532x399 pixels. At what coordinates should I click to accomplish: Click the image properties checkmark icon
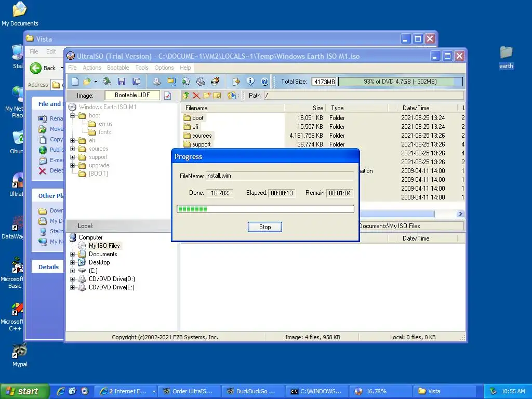click(x=168, y=96)
